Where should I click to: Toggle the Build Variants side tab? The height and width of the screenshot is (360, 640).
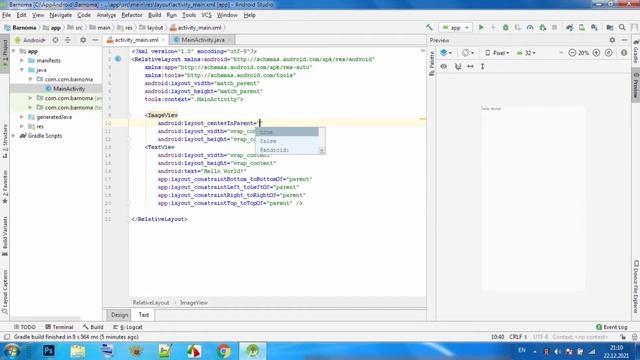pyautogui.click(x=5, y=236)
